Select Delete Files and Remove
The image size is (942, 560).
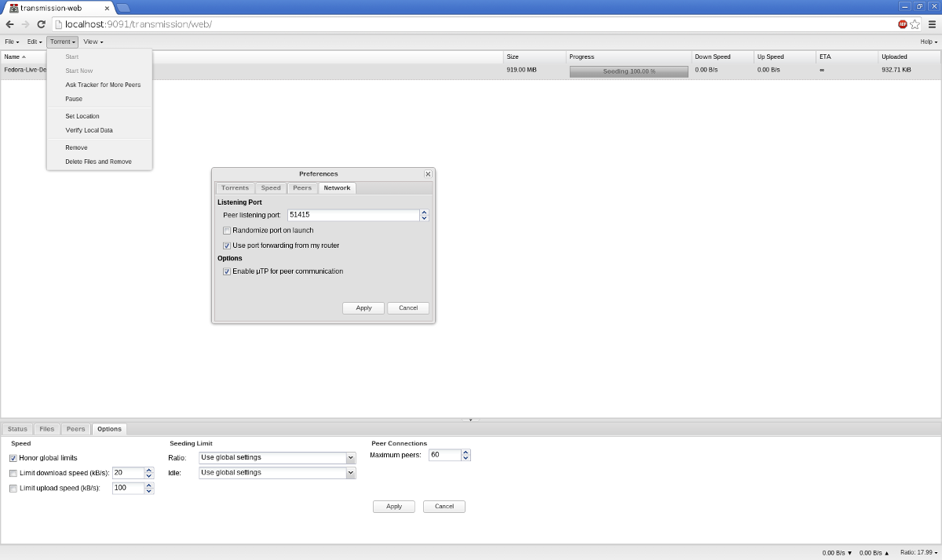(x=100, y=162)
